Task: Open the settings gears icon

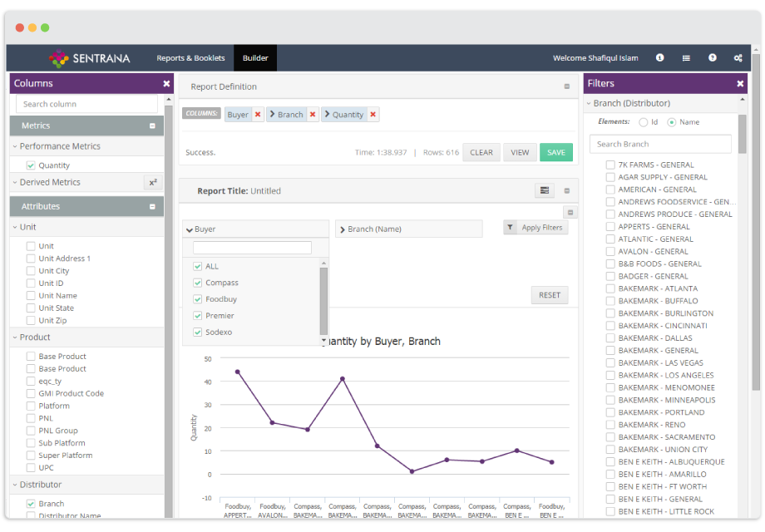Action: tap(738, 58)
